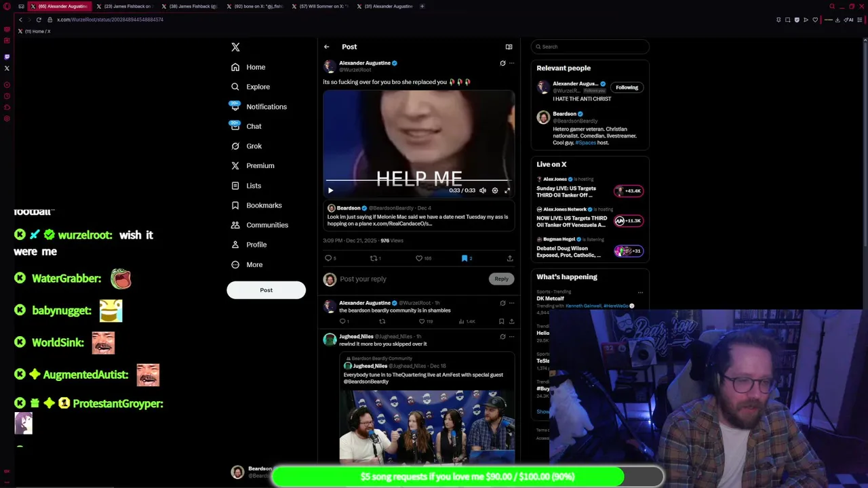Open a new browser tab with the plus
This screenshot has height=488, width=868.
tap(422, 6)
